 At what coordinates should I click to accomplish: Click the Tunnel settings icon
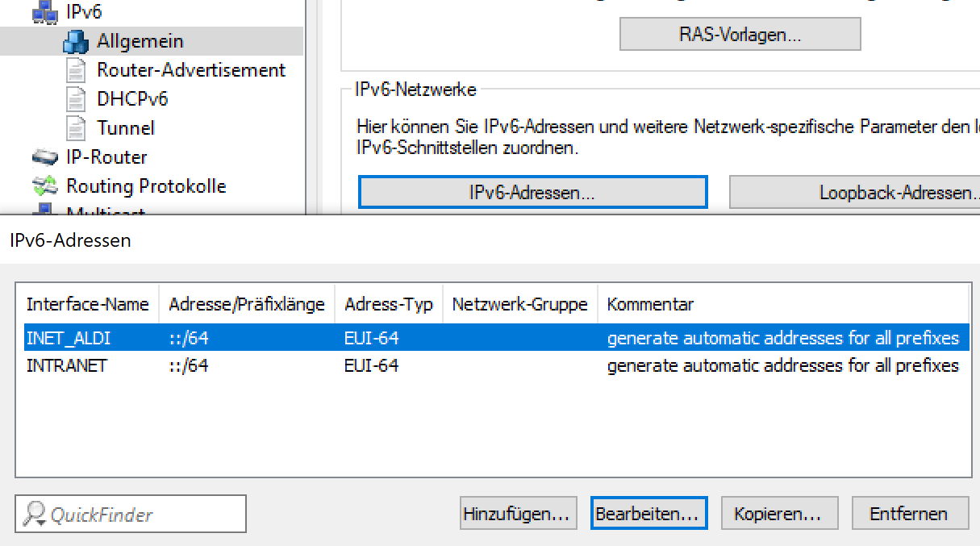point(77,127)
